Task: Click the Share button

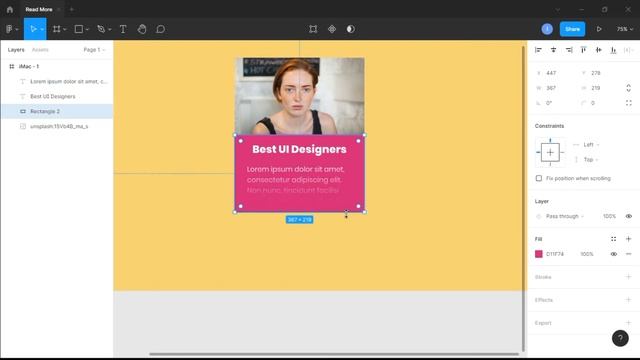Action: pyautogui.click(x=572, y=29)
